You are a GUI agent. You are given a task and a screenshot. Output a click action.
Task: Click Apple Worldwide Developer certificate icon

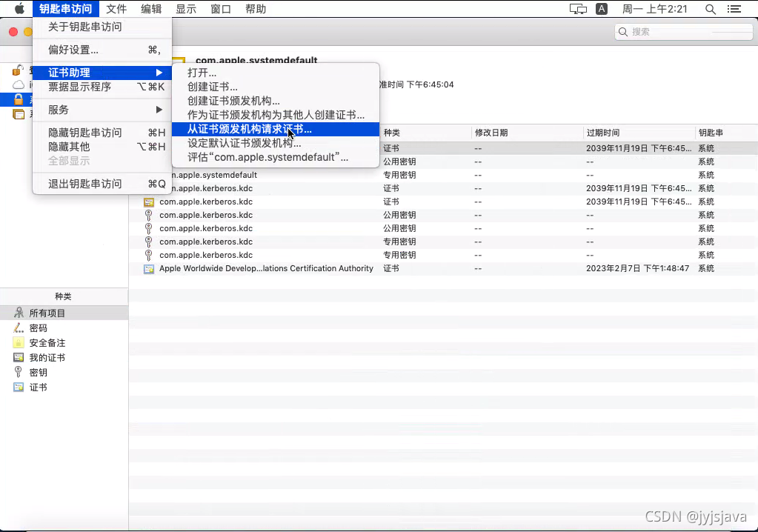(149, 269)
